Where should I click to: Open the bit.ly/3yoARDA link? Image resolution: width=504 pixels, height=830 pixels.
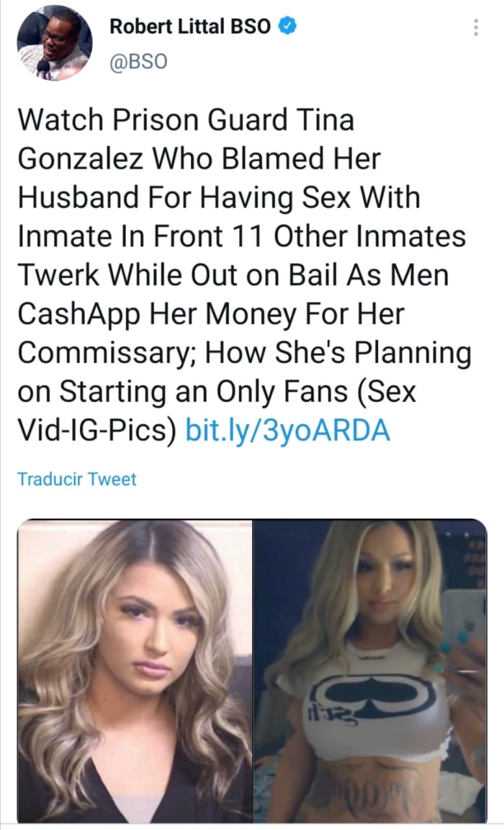point(287,431)
